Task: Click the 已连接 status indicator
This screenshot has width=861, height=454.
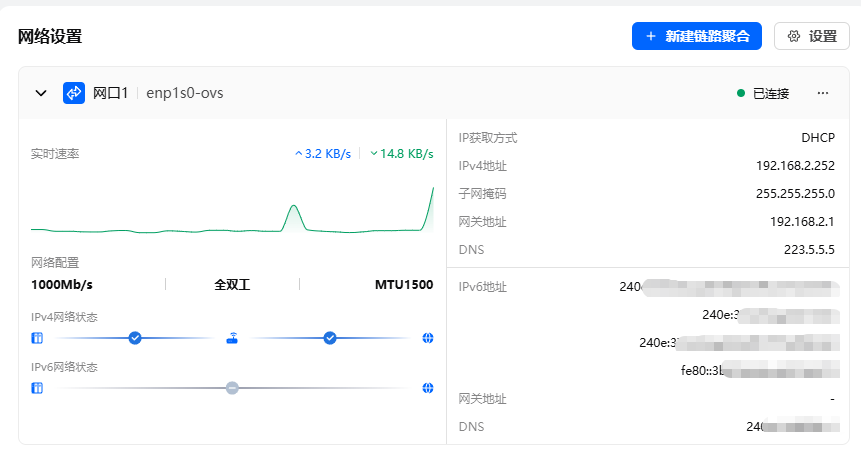Action: coord(763,93)
